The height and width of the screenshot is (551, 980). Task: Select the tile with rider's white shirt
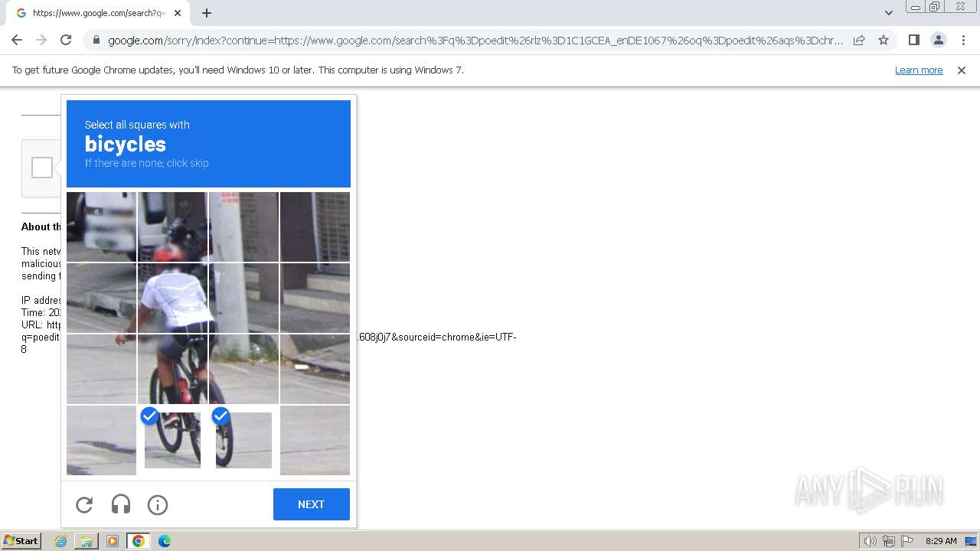click(172, 298)
